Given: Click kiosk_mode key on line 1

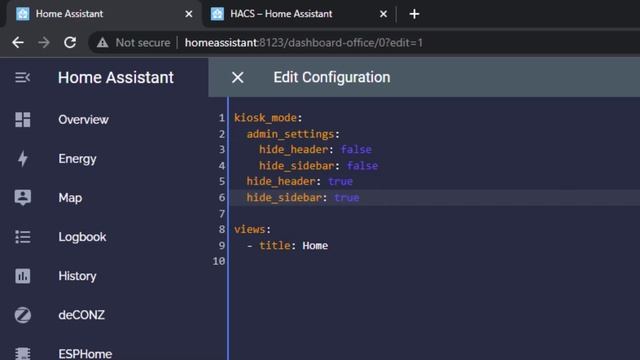Looking at the screenshot, I should 265,118.
